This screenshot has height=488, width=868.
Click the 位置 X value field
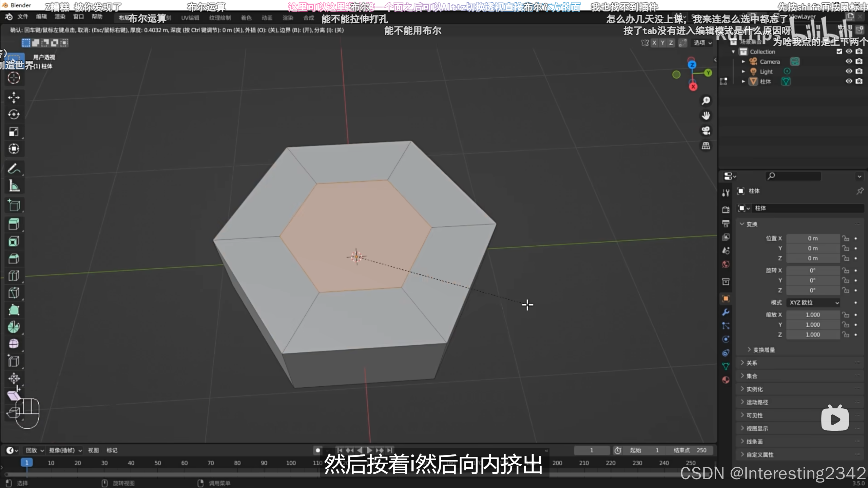click(812, 239)
